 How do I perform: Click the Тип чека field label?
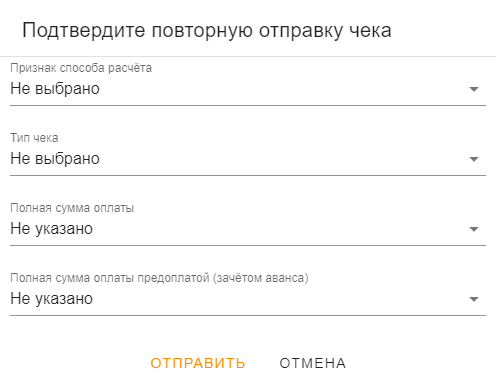[34, 138]
